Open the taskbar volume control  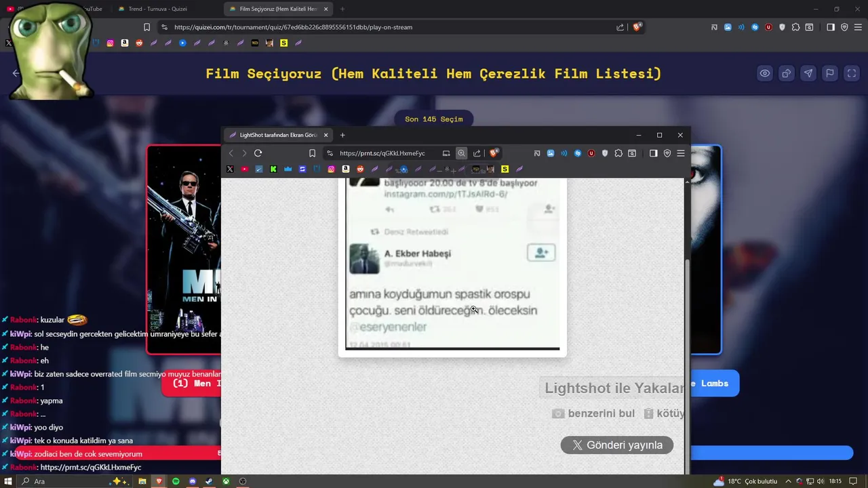coord(821,481)
